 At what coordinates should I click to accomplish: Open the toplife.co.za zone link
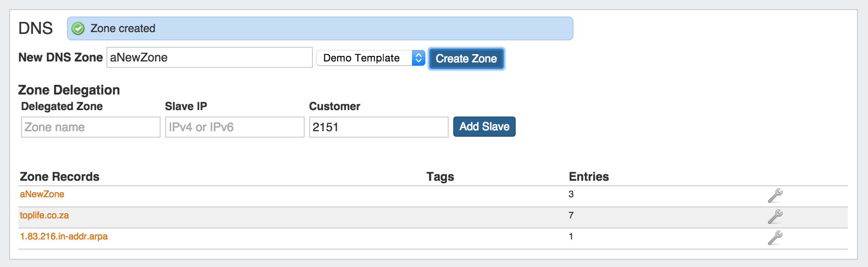45,215
